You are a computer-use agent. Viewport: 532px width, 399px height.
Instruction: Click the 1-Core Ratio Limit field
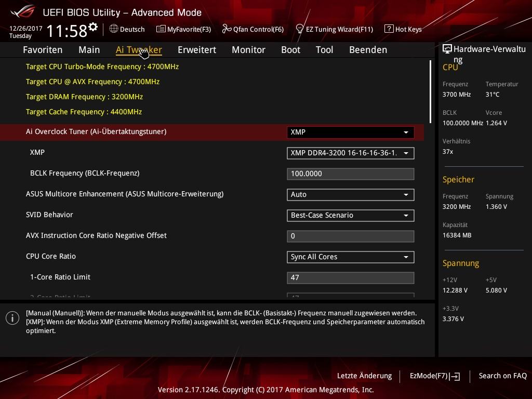pos(351,277)
